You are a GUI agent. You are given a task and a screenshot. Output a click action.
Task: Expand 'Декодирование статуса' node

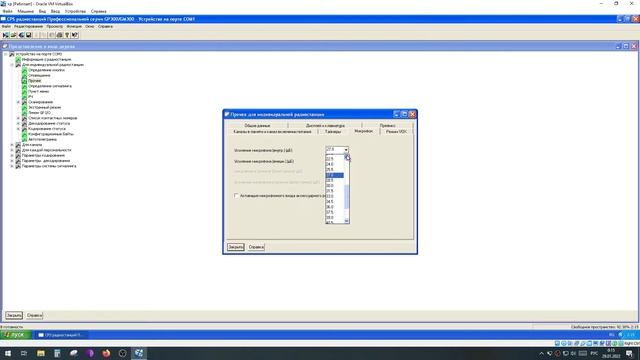pyautogui.click(x=18, y=123)
